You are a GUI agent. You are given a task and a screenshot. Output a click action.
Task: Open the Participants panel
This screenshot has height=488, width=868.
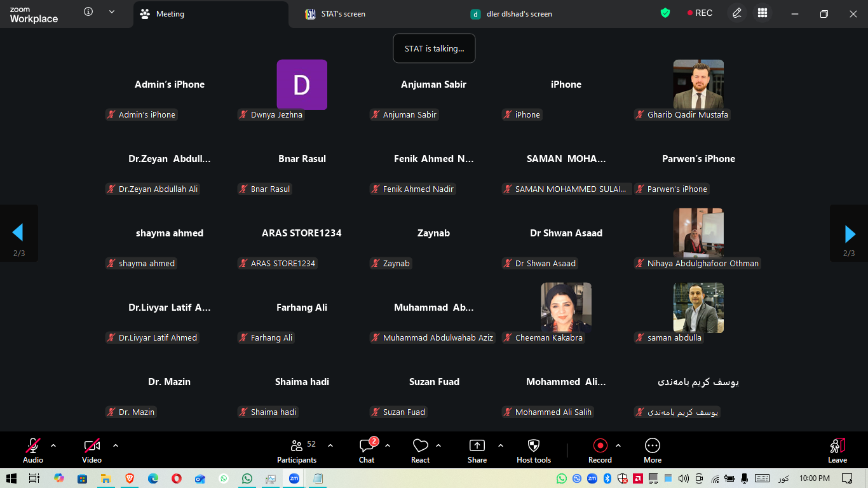pos(296,450)
